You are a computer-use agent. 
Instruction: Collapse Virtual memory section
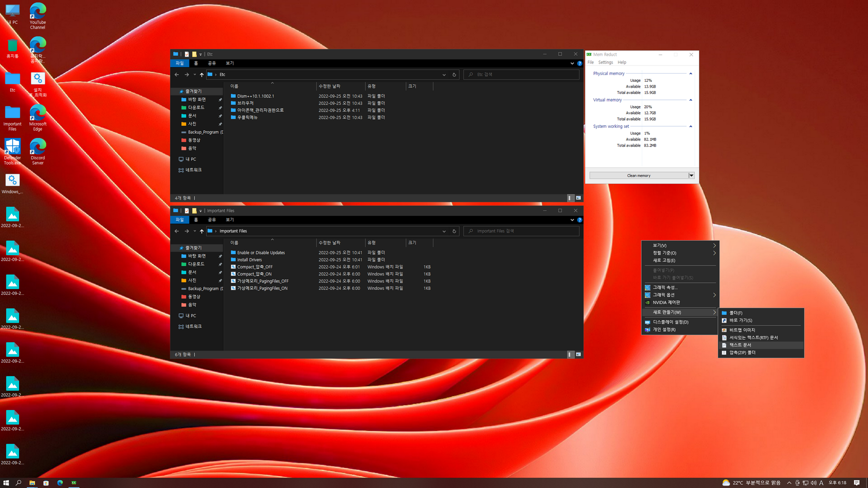[x=691, y=100]
